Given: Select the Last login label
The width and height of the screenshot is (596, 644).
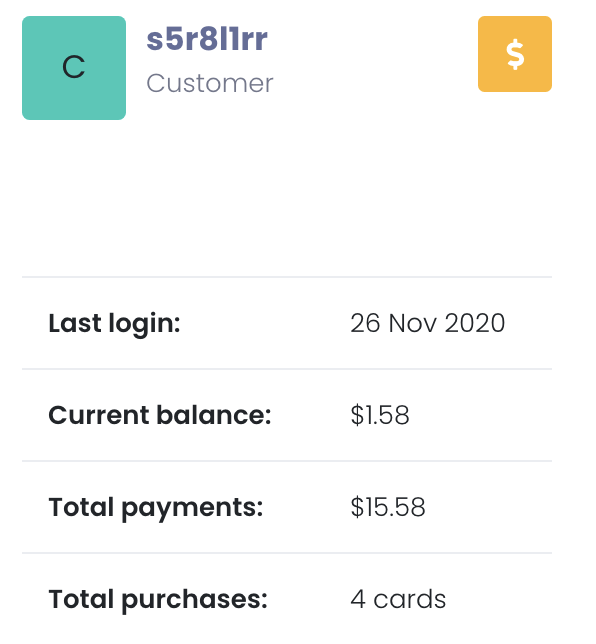Looking at the screenshot, I should pyautogui.click(x=114, y=324).
